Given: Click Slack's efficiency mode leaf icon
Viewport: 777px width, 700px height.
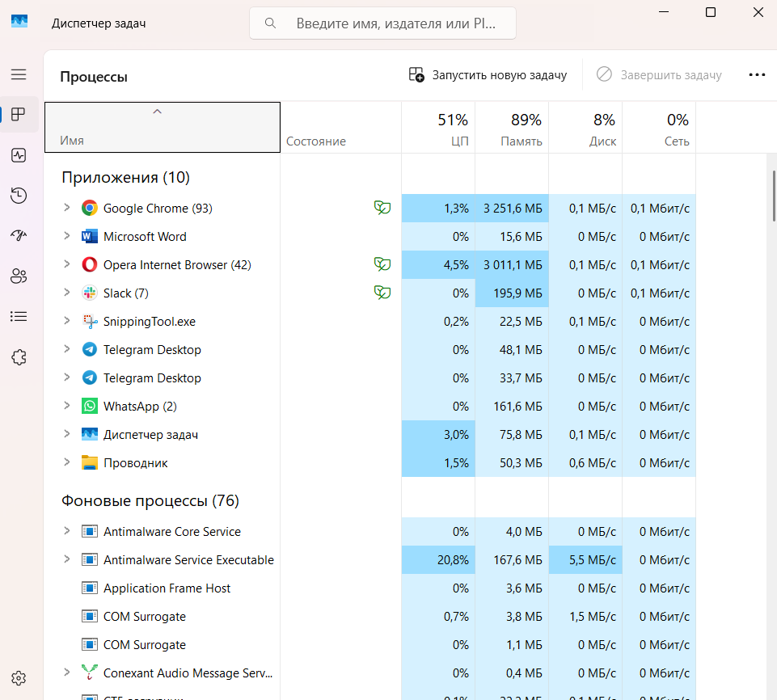Looking at the screenshot, I should [x=382, y=293].
